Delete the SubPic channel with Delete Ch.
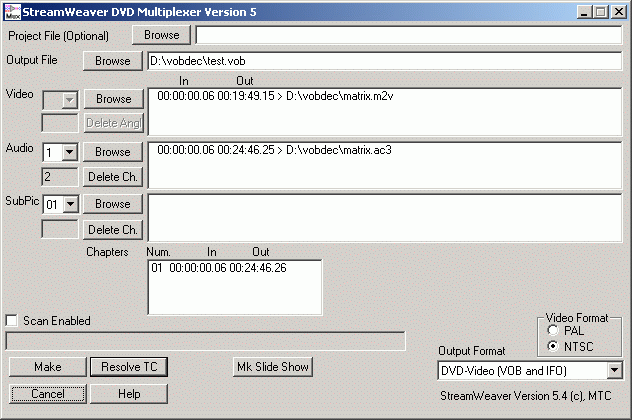Screen dimensions: 632x420 tap(113, 230)
